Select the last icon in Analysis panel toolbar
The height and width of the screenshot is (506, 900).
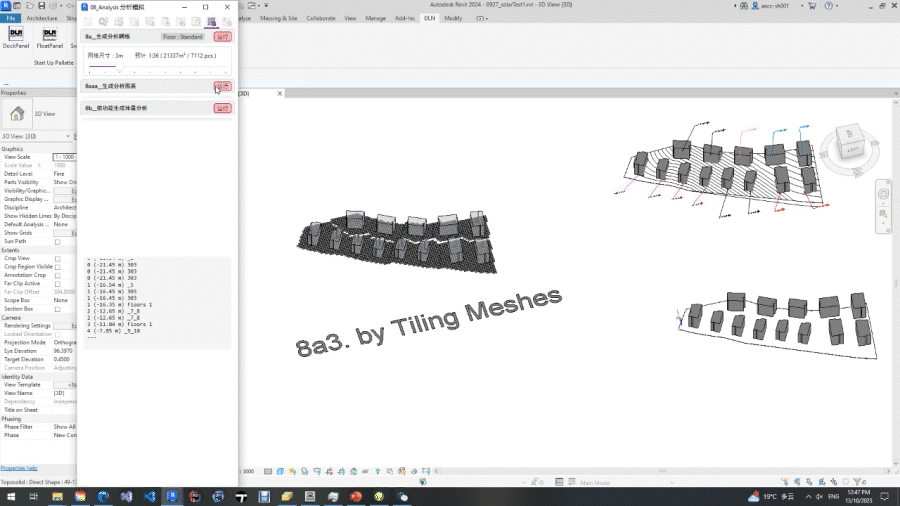coord(227,22)
